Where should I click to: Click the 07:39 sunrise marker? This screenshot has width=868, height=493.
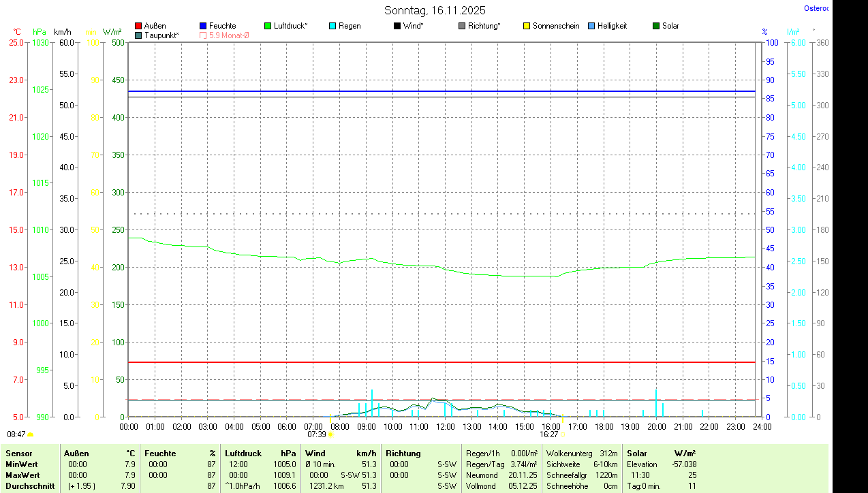tap(317, 434)
